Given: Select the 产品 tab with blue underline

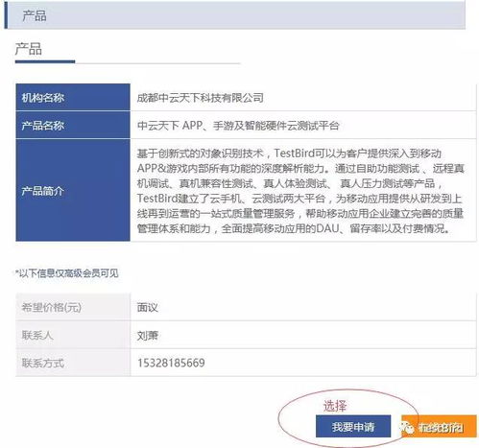Looking at the screenshot, I should tap(29, 49).
